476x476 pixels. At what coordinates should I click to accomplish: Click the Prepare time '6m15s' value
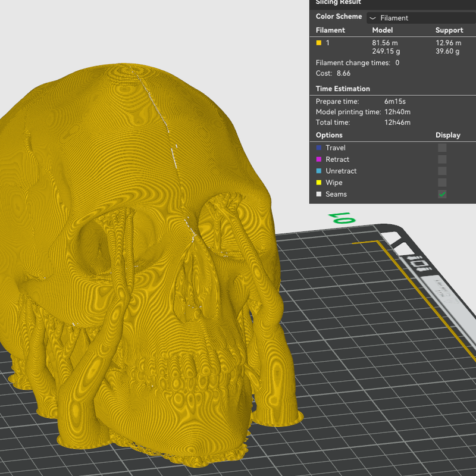(x=395, y=101)
